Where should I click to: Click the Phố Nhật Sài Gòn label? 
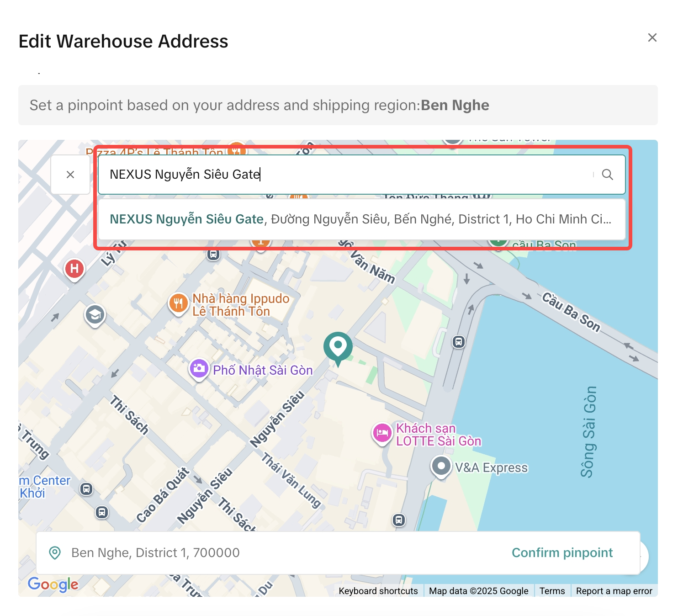point(263,370)
